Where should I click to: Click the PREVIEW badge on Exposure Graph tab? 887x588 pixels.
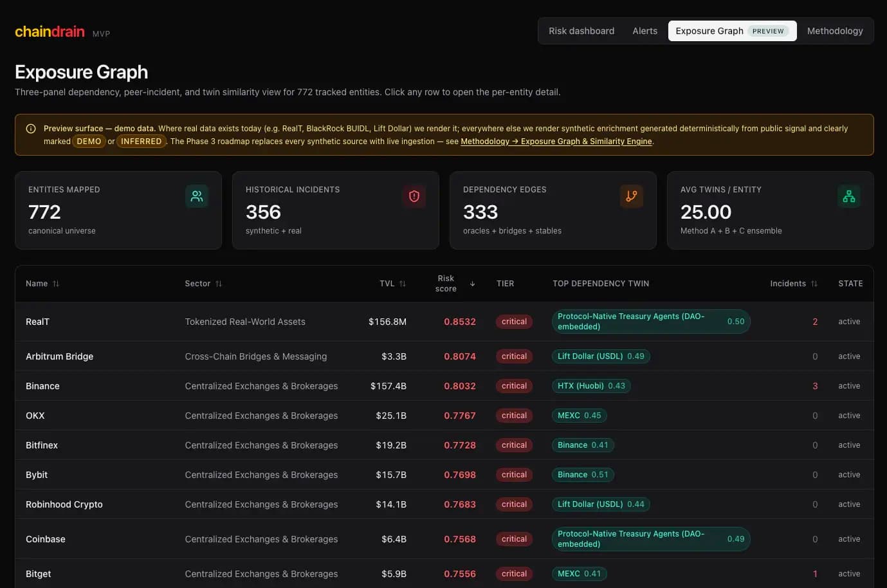click(768, 31)
